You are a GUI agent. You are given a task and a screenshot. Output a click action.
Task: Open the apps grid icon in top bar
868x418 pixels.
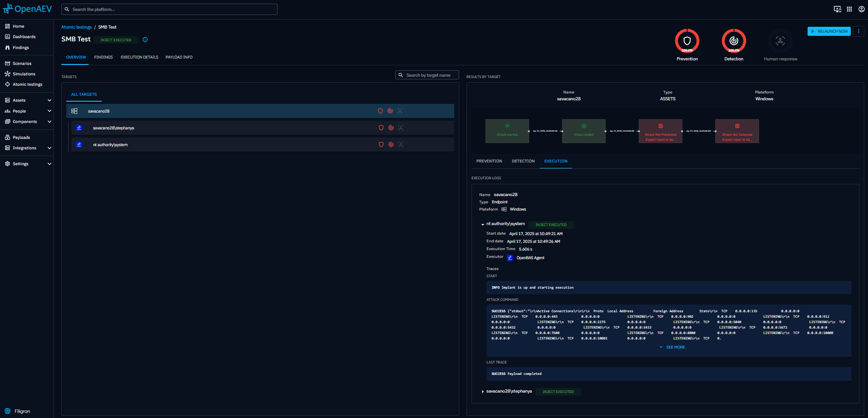pos(849,9)
